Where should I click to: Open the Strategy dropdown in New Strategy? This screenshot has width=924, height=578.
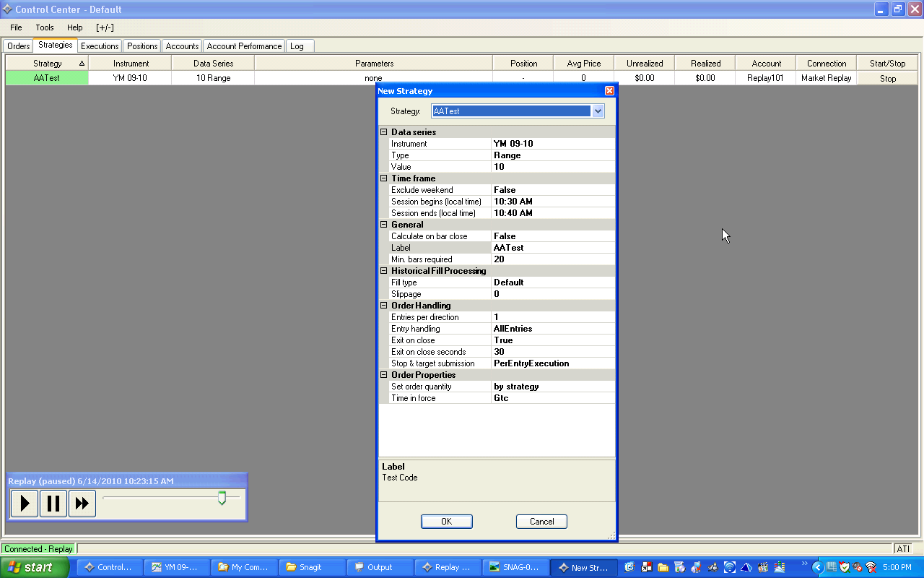tap(598, 111)
